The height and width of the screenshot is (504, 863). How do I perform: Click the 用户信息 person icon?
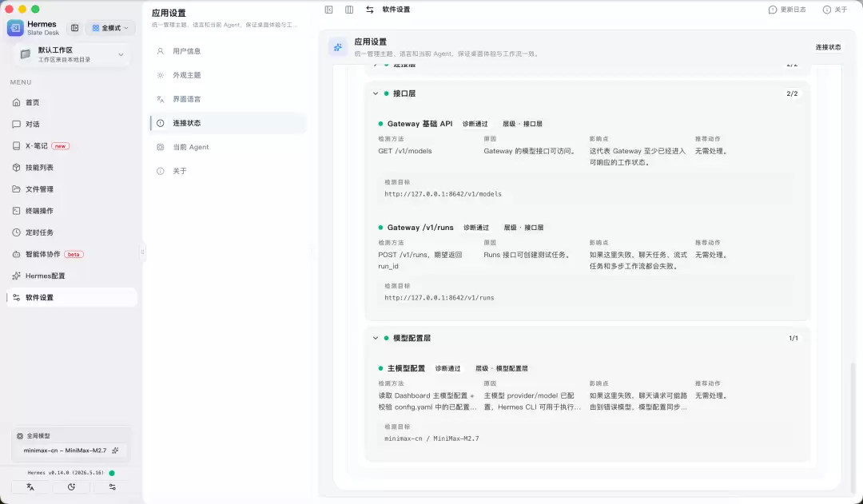pyautogui.click(x=160, y=51)
